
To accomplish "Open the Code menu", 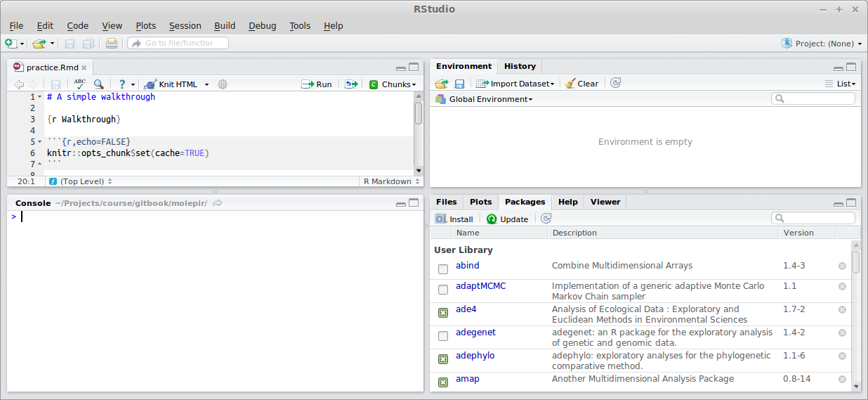I will (x=78, y=26).
